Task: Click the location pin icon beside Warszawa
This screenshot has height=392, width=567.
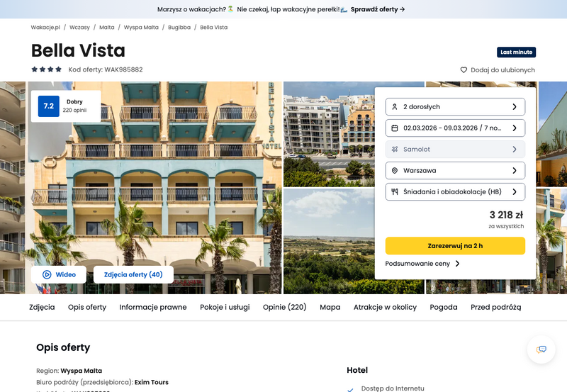Action: [x=395, y=171]
